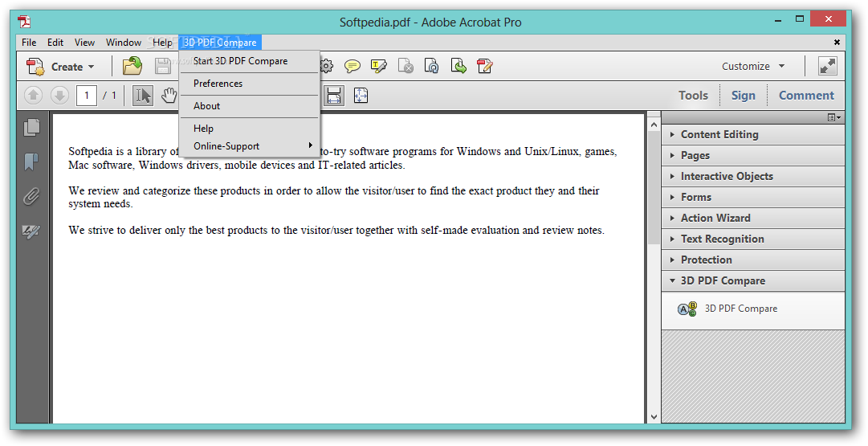Open the tools pane options menu
The image size is (868, 446).
click(833, 117)
